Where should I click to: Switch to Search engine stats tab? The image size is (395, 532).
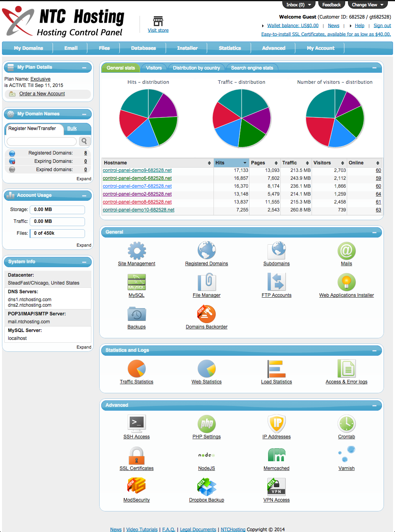[252, 68]
